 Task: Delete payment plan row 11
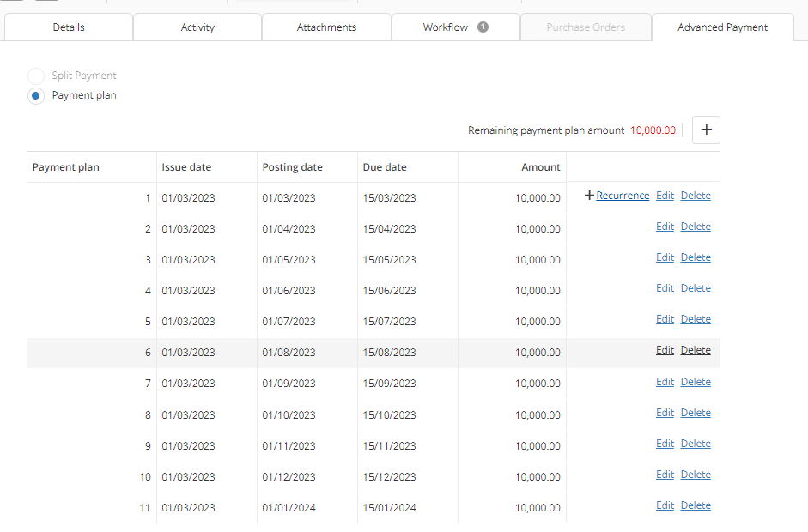(696, 505)
